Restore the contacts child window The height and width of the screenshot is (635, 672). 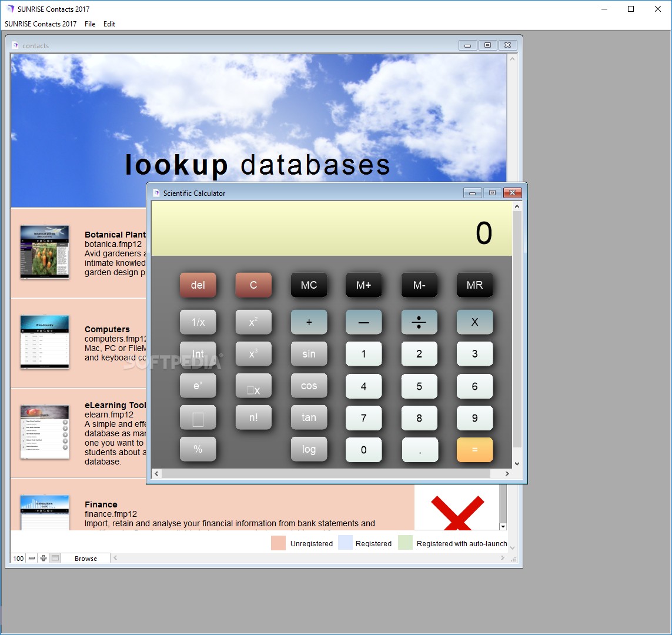[487, 45]
